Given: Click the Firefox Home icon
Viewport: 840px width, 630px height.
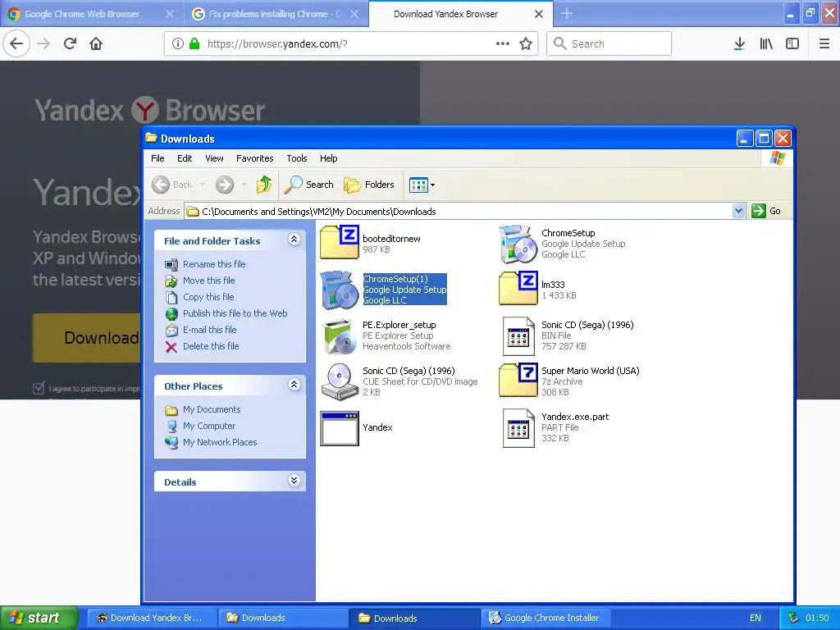Looking at the screenshot, I should [96, 43].
